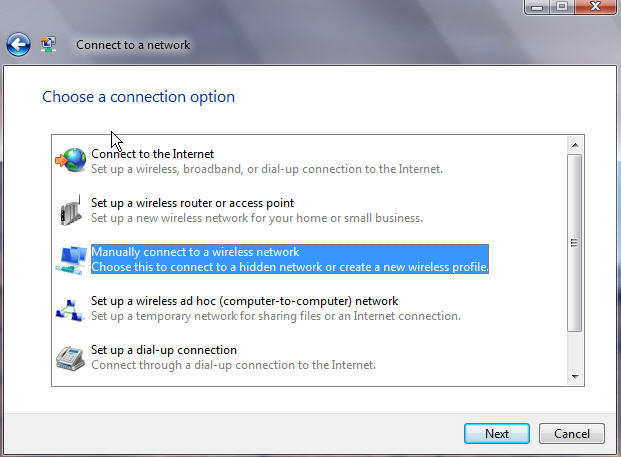Click the scrollbar down arrow

pos(575,376)
